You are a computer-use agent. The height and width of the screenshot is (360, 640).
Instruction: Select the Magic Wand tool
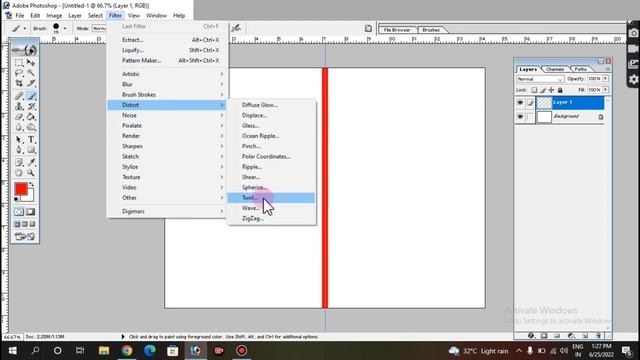pyautogui.click(x=31, y=73)
